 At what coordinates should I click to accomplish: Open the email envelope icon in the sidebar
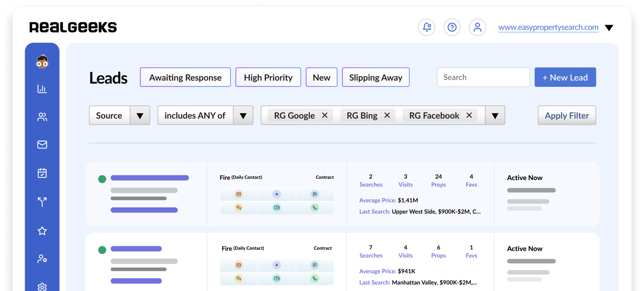click(x=42, y=144)
